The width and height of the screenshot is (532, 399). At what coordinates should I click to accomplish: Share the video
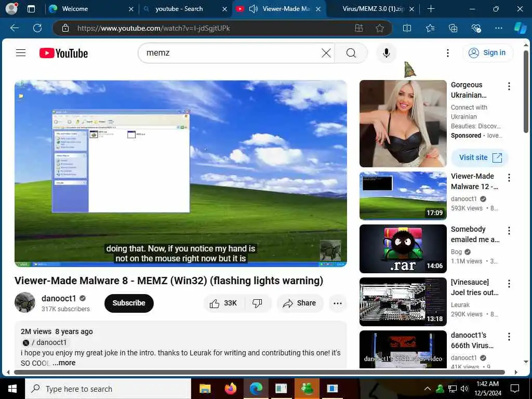click(x=300, y=303)
